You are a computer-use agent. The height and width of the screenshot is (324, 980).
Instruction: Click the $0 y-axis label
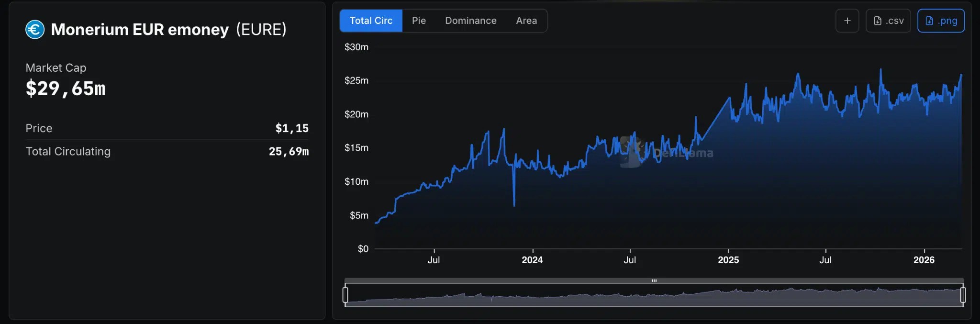[363, 249]
